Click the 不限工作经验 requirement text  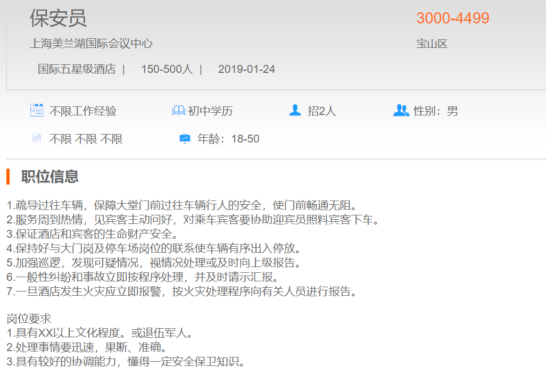[83, 111]
